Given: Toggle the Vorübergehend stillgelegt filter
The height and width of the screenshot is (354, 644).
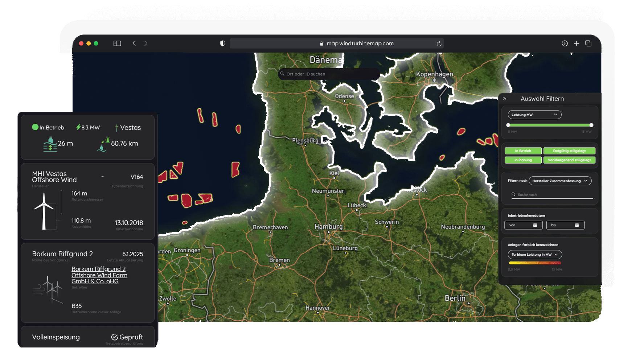Looking at the screenshot, I should coord(569,160).
